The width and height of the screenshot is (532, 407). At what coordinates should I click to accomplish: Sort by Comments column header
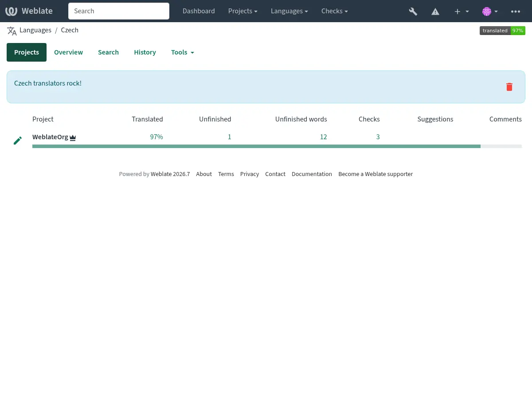(x=505, y=119)
